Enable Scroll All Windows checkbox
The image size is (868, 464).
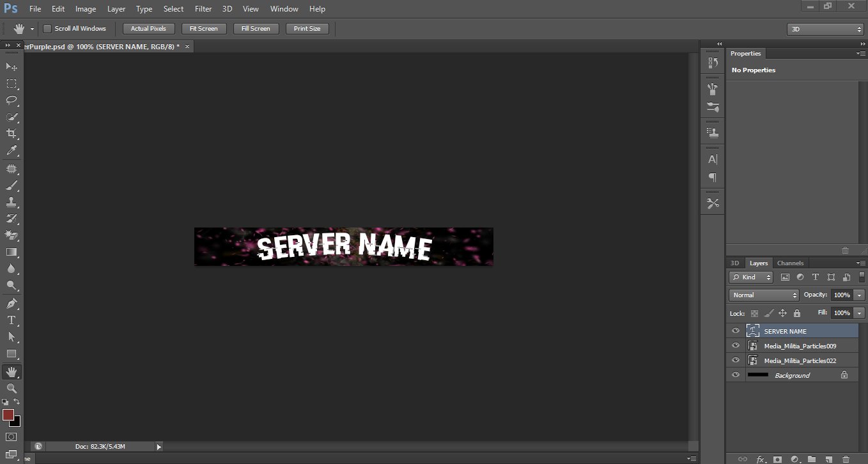pos(47,29)
